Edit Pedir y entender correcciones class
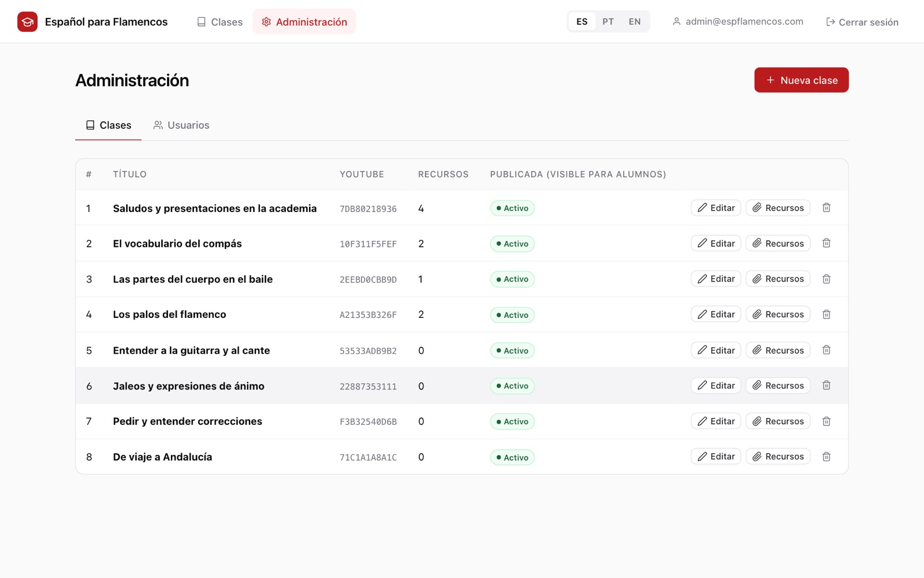This screenshot has width=924, height=578. 716,421
